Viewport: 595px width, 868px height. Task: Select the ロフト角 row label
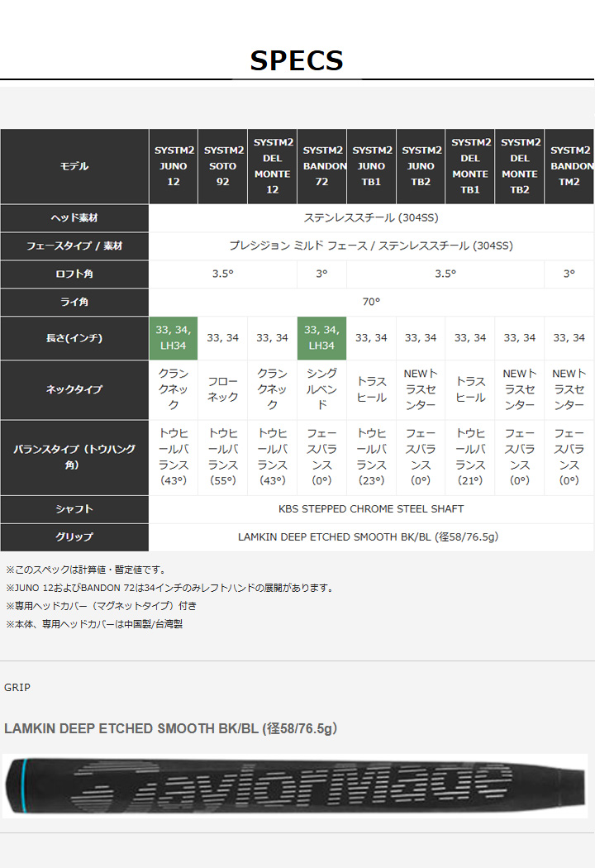[x=74, y=274]
